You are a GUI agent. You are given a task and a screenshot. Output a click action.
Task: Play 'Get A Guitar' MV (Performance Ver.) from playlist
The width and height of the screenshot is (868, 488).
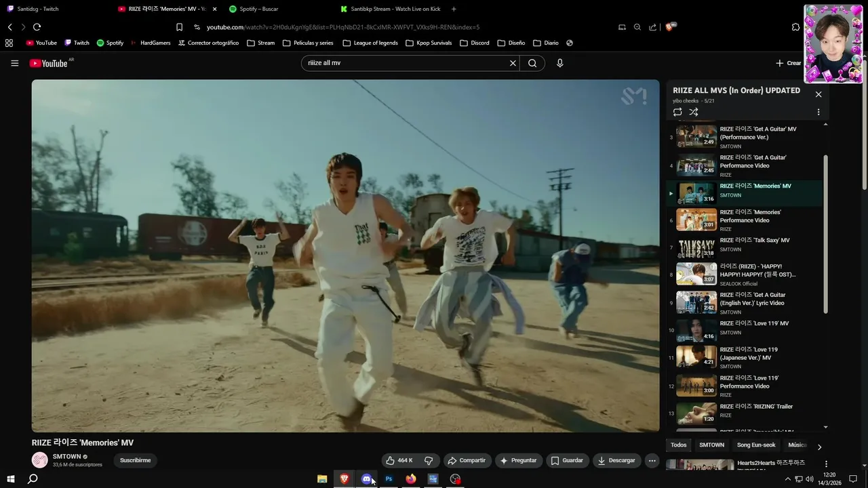pyautogui.click(x=745, y=137)
